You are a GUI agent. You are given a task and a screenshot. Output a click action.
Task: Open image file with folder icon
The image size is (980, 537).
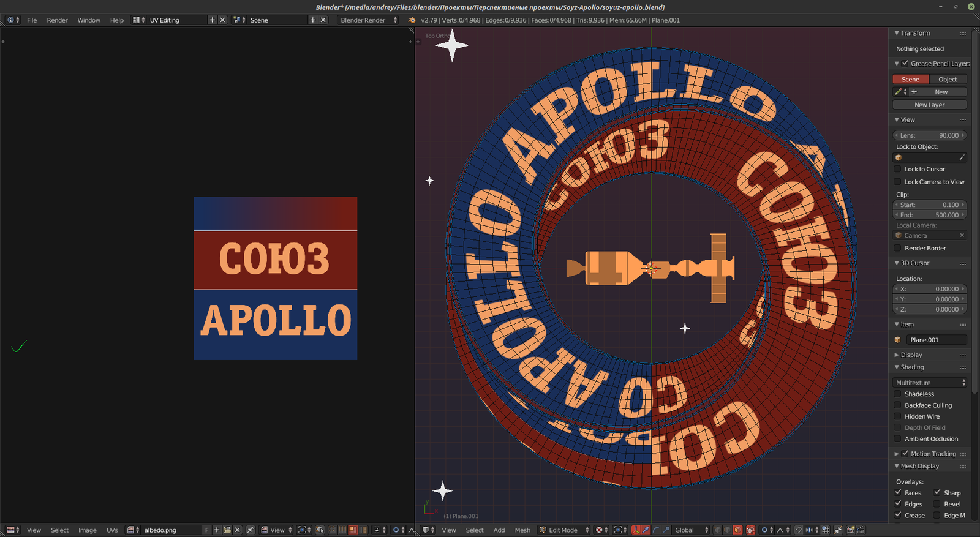coord(227,530)
